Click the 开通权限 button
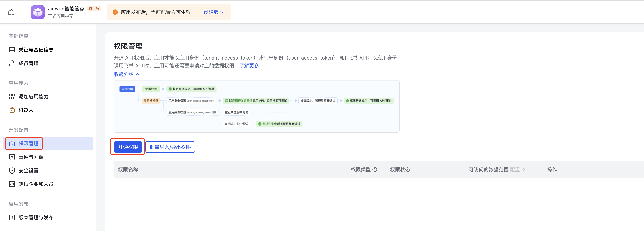The width and height of the screenshot is (644, 231). [x=128, y=147]
